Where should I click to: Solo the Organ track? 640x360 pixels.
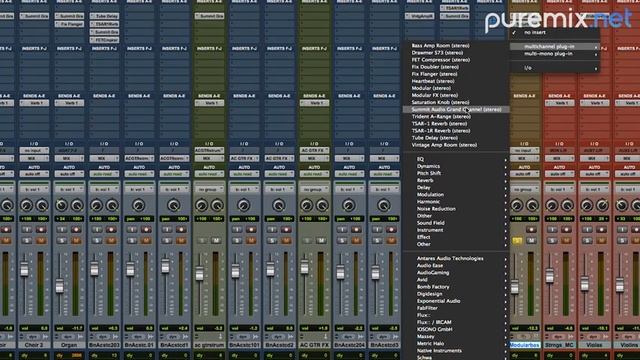point(62,240)
